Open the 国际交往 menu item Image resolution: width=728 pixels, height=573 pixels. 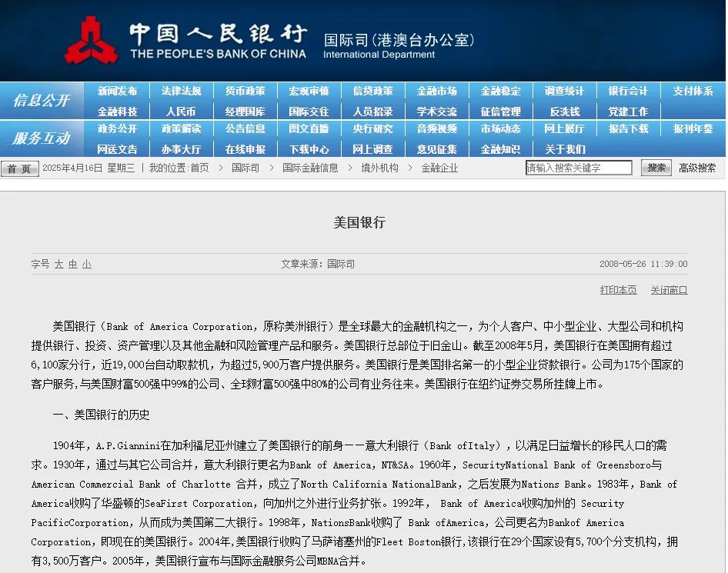pos(309,112)
